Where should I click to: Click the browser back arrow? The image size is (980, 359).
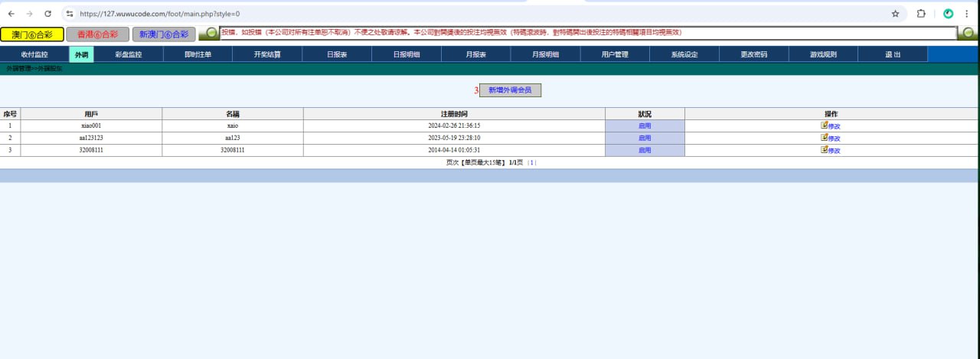point(11,14)
